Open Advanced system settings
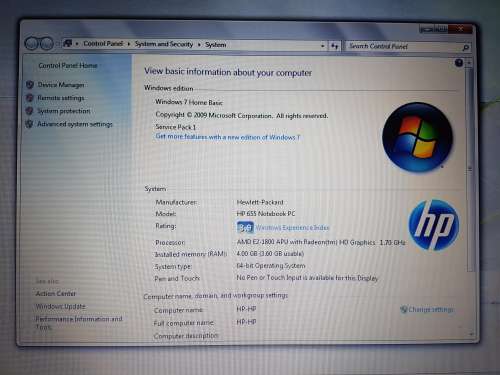 click(75, 124)
